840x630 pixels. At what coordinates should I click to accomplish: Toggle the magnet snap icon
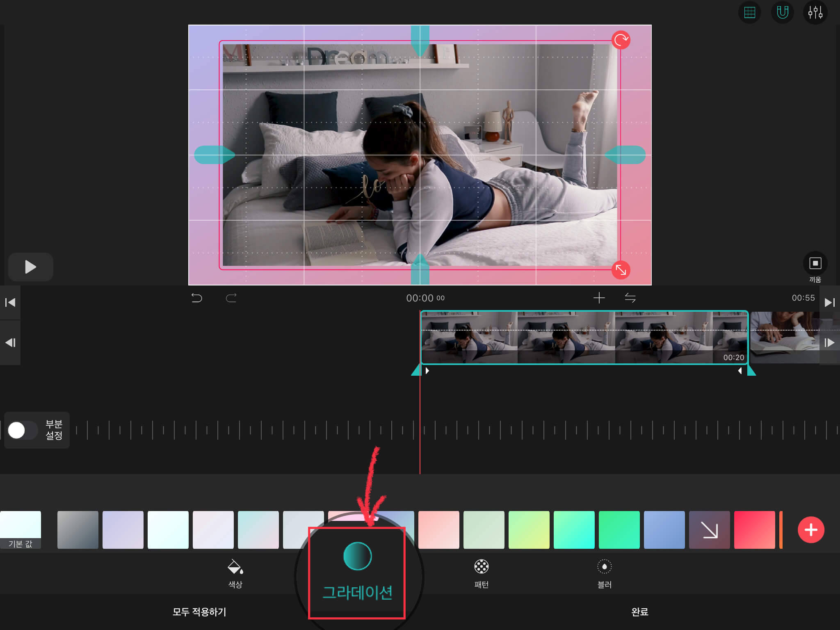point(782,13)
